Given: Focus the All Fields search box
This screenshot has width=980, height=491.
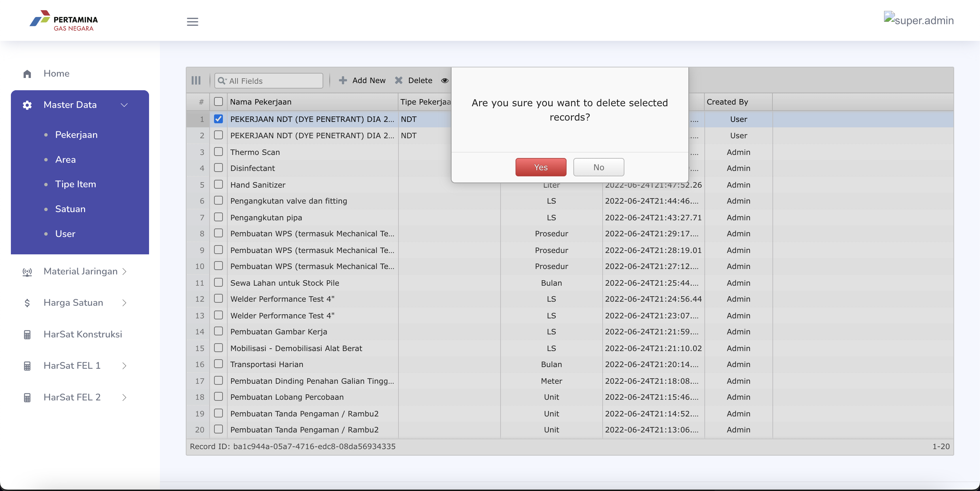Looking at the screenshot, I should [x=268, y=81].
